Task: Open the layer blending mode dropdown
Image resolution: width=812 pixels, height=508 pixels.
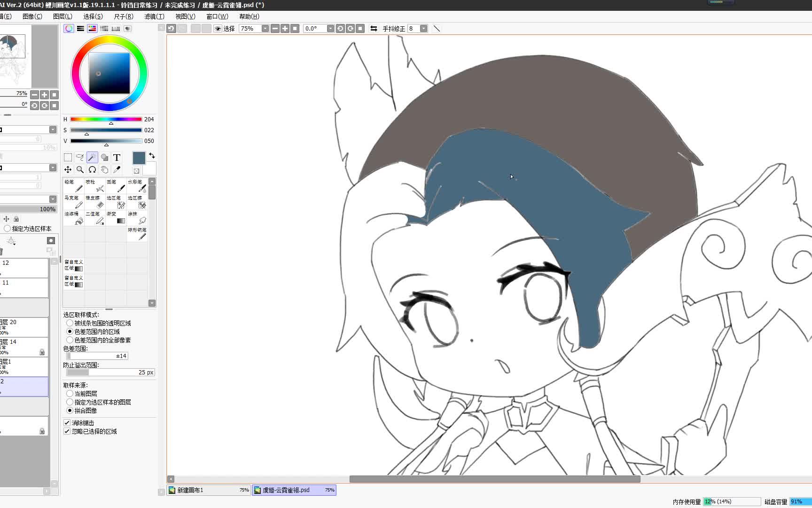Action: (53, 199)
